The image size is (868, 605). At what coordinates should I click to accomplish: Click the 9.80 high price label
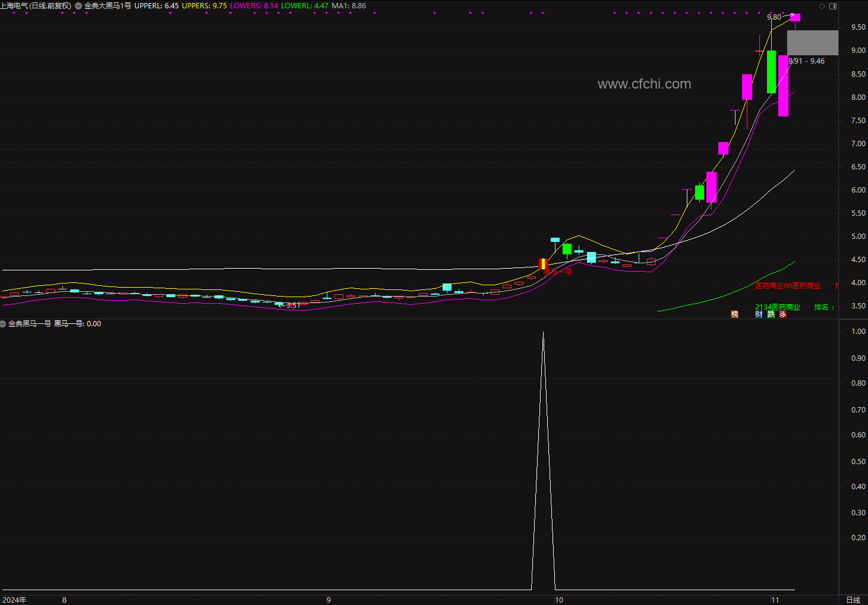click(x=774, y=17)
